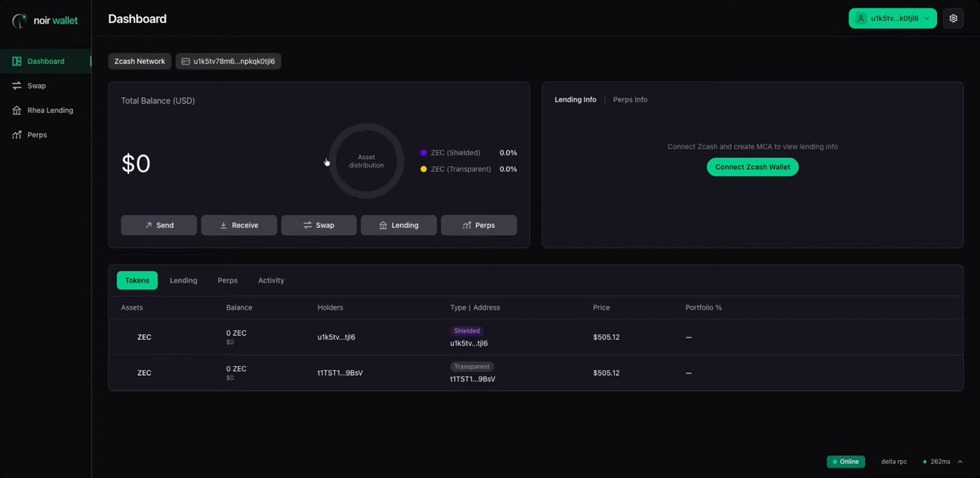This screenshot has width=980, height=478.
Task: Click the Zcash Network chip
Action: click(x=140, y=61)
